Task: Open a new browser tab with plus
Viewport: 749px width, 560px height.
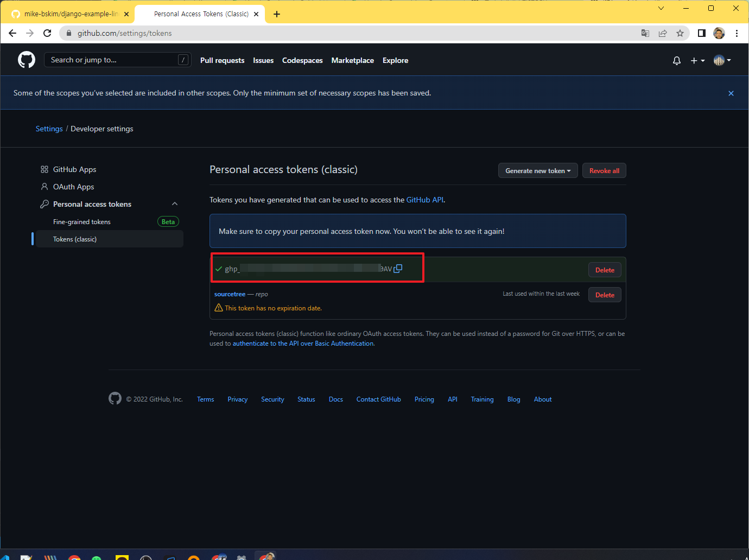Action: (x=277, y=14)
